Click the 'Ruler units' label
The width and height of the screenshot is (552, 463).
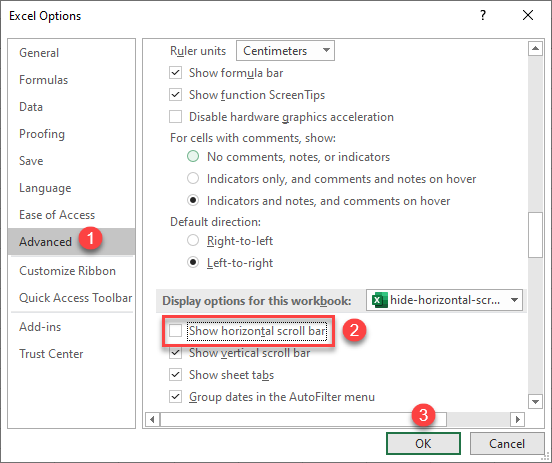pos(198,51)
